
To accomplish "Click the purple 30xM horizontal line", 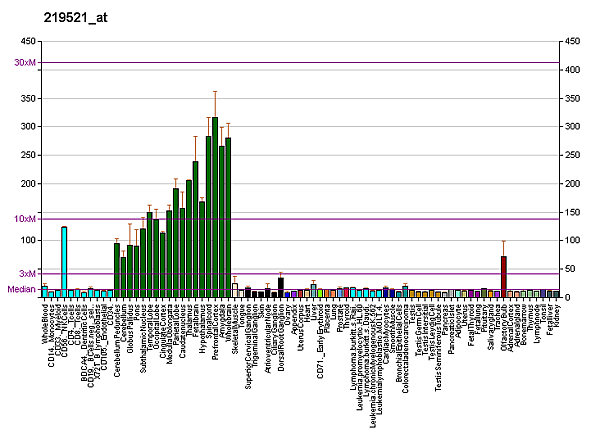I will 300,62.
